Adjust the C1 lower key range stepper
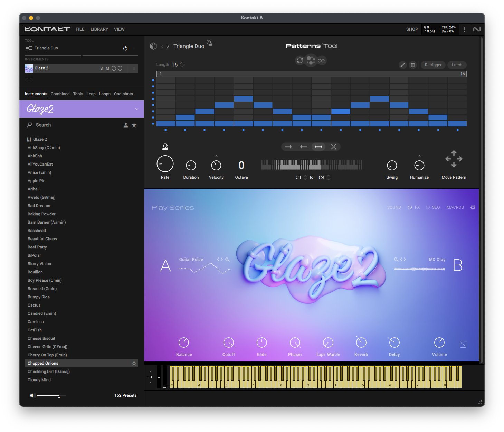Screen dimensions: 504x432 (305, 177)
